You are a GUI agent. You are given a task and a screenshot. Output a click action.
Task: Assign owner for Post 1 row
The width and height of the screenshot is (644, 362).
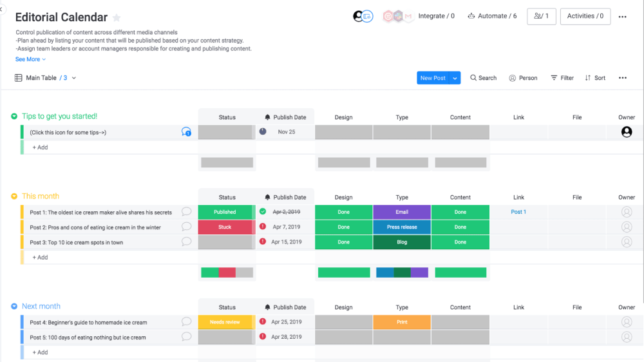point(627,212)
